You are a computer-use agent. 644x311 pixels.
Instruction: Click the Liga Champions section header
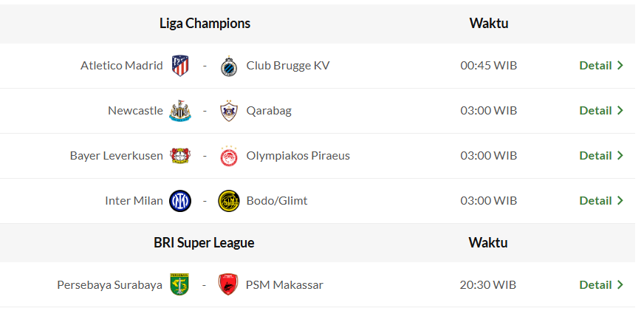tap(205, 24)
